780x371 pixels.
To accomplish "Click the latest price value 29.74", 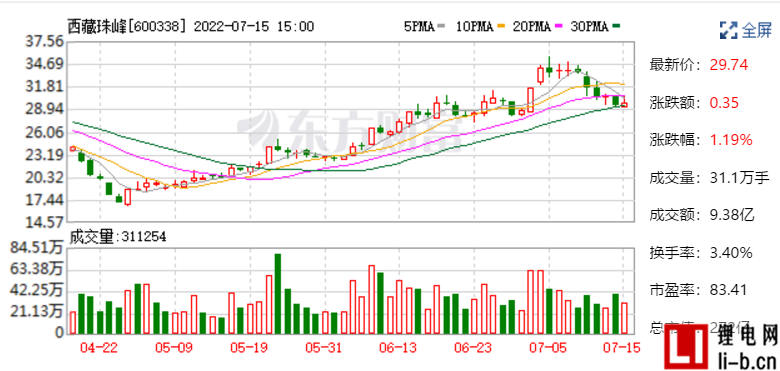I will click(x=729, y=65).
